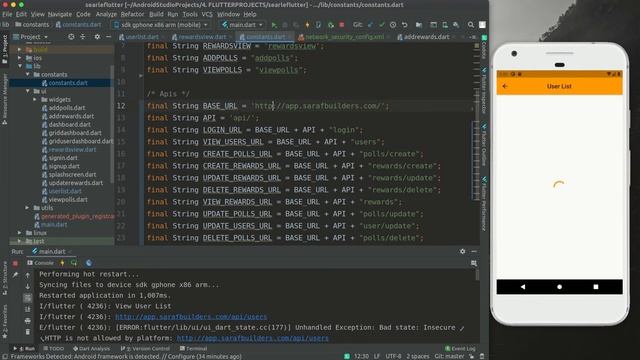Expand the utils folder

[x=27, y=208]
